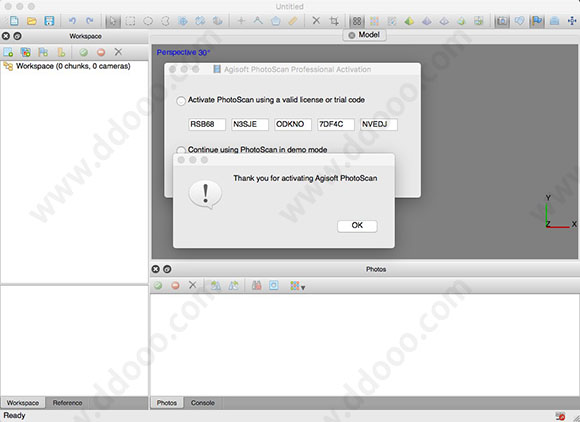The width and height of the screenshot is (580, 422).
Task: Select the Draw Polyline tool
Action: pyautogui.click(x=258, y=21)
